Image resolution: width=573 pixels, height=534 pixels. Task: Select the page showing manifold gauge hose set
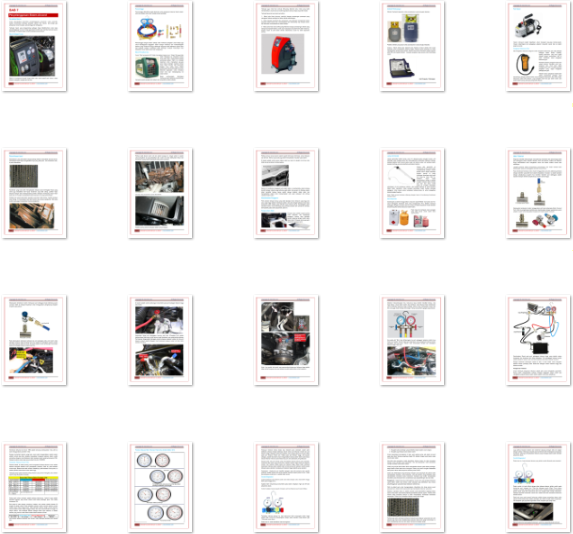[160, 46]
